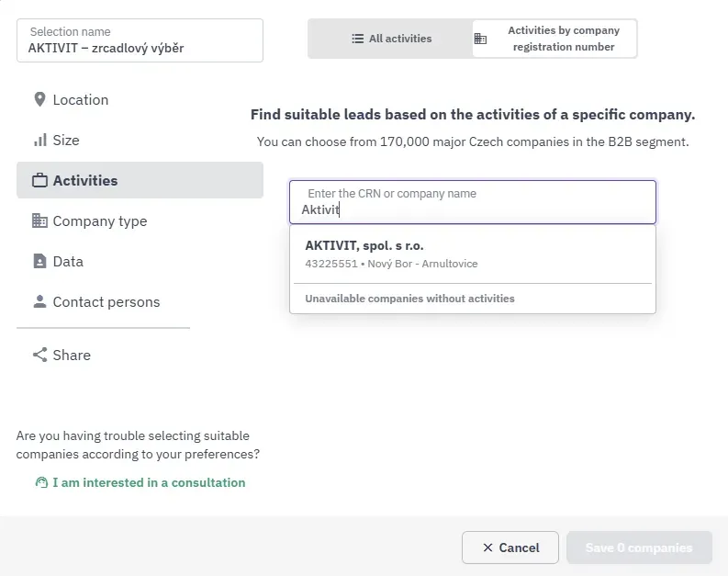Open the Location section
Viewport: 728px width, 576px height.
pyautogui.click(x=140, y=99)
